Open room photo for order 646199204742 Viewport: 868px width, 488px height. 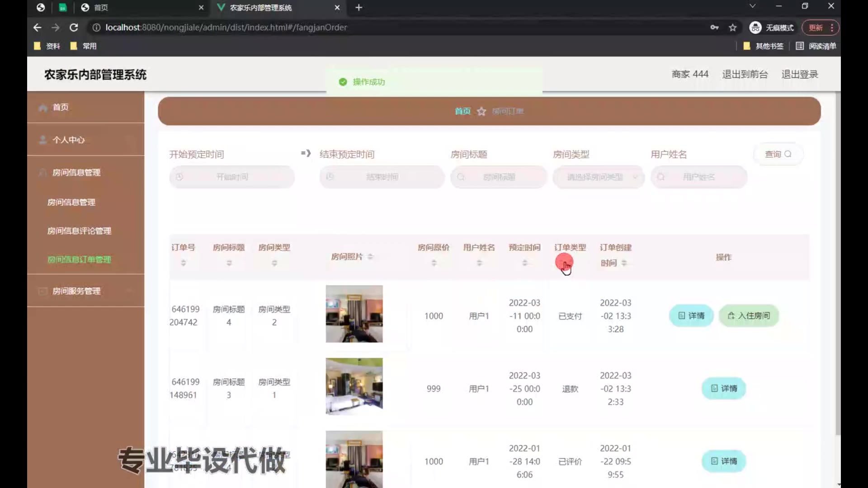click(x=354, y=314)
